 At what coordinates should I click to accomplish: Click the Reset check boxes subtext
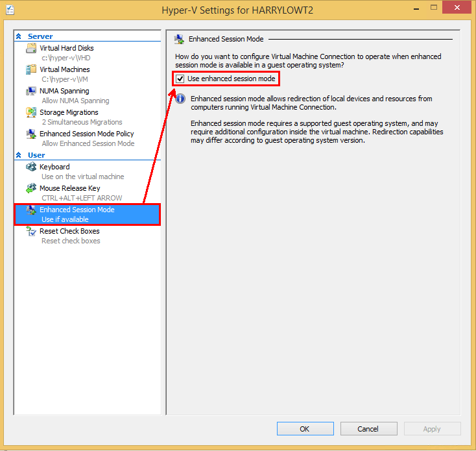[71, 241]
